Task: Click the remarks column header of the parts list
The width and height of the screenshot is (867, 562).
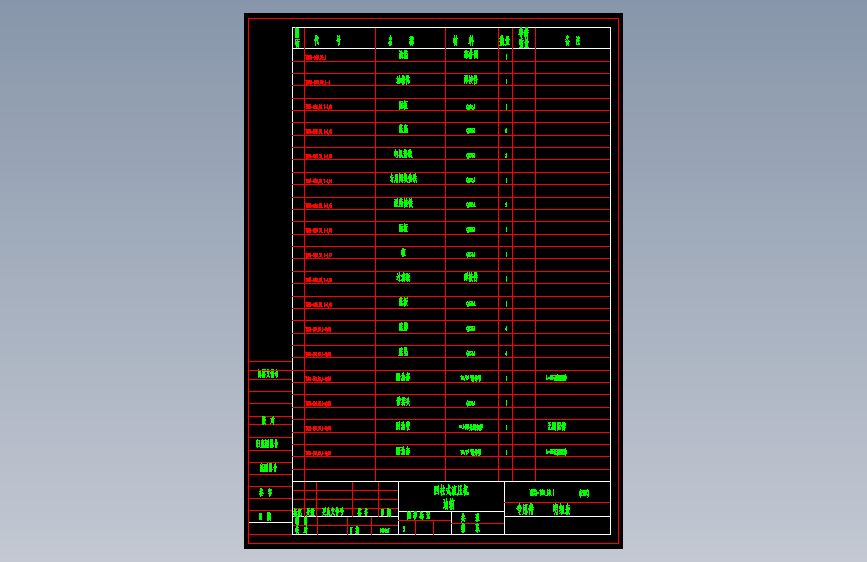Action: [572, 40]
